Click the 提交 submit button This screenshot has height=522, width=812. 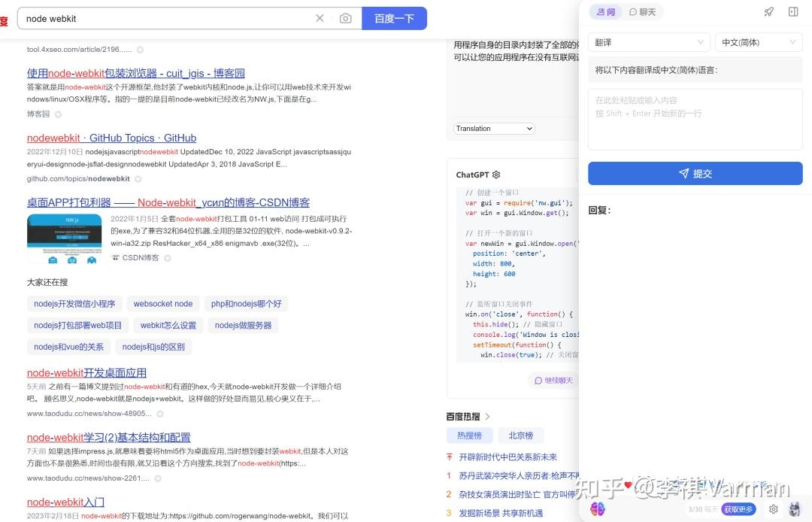coord(695,173)
